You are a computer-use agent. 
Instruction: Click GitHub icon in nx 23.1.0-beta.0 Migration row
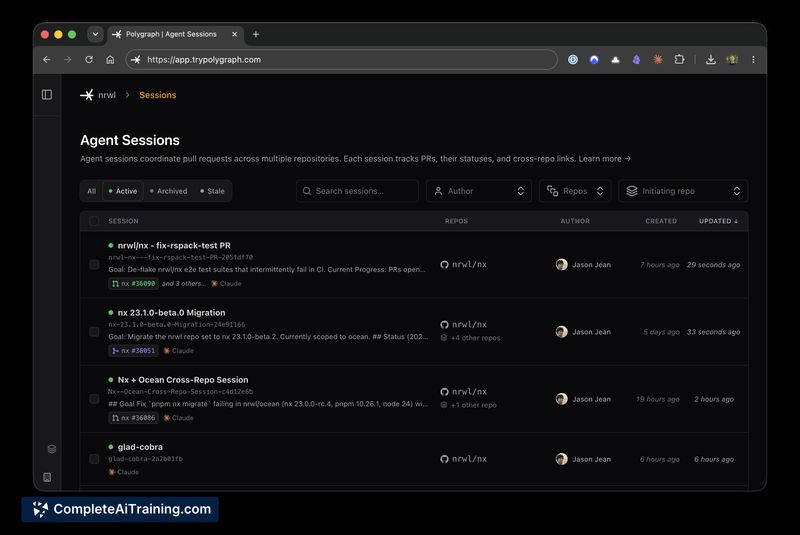click(x=444, y=324)
